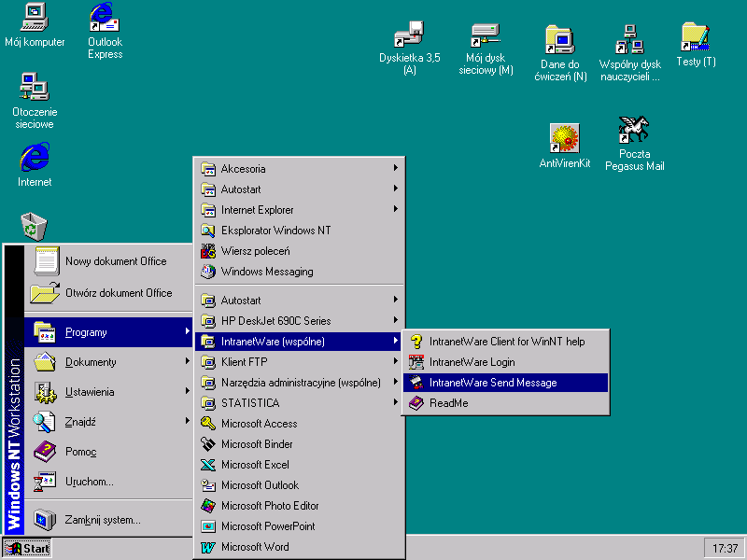Expand the Narzędzia administracyjne (wspólne) submenu
This screenshot has width=747, height=560.
coord(299,383)
